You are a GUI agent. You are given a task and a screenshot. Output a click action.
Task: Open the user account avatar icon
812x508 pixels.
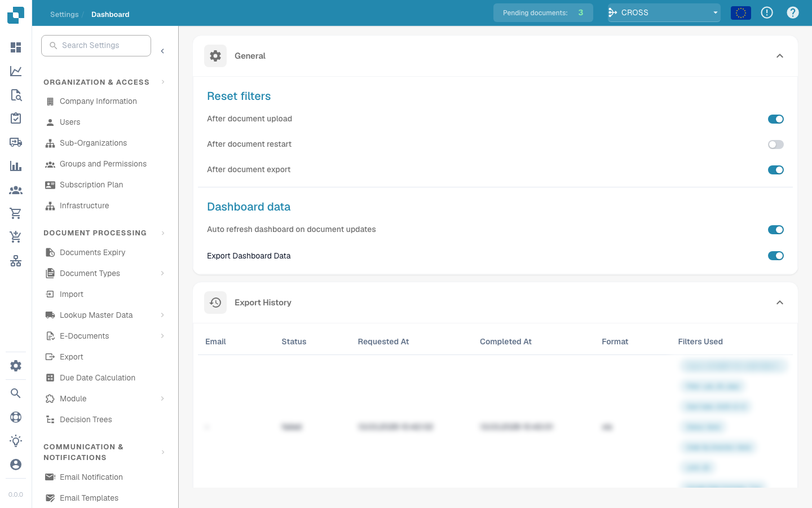(x=16, y=465)
